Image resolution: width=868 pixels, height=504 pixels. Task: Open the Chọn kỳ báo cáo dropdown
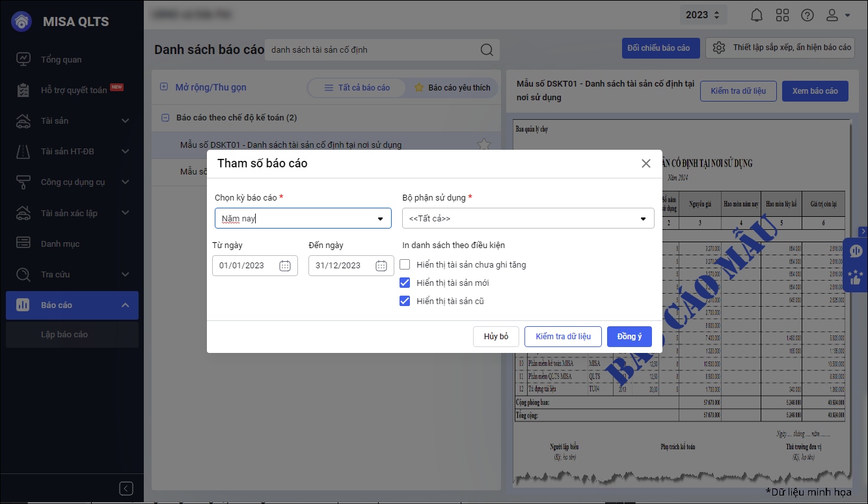(380, 219)
